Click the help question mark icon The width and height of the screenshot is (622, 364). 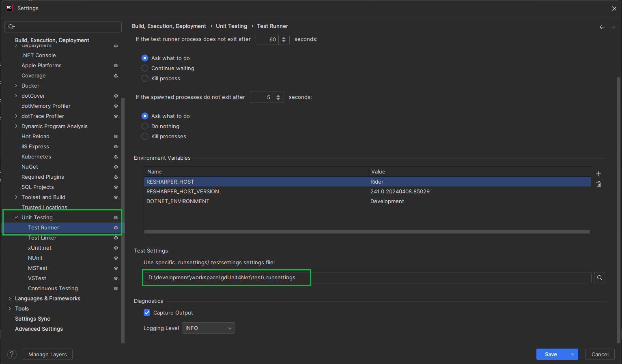(x=12, y=354)
